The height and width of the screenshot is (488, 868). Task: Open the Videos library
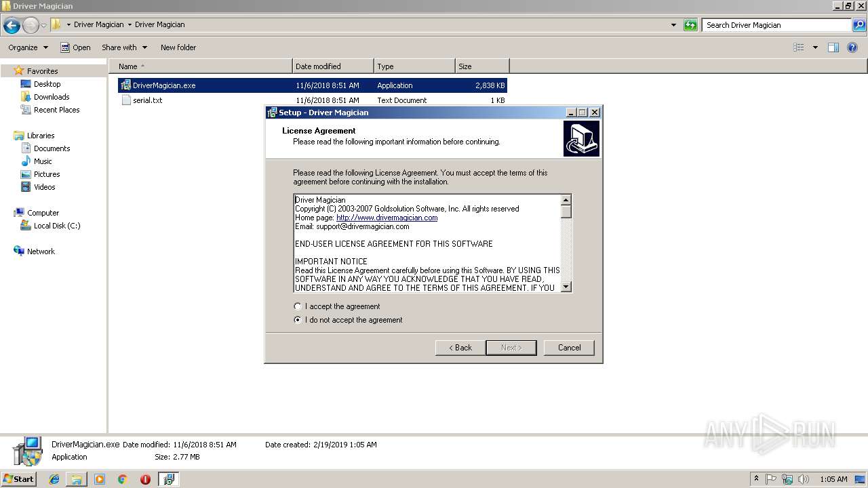click(45, 187)
